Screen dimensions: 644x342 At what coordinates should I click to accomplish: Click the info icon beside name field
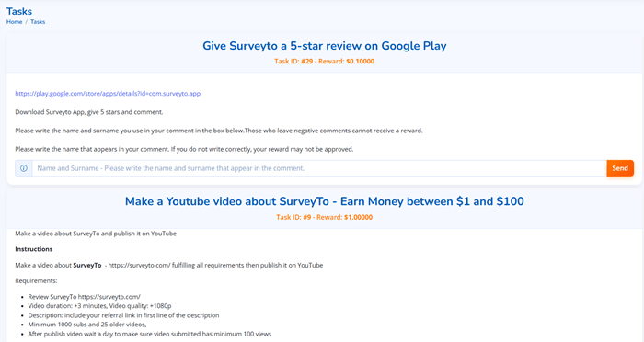(24, 168)
